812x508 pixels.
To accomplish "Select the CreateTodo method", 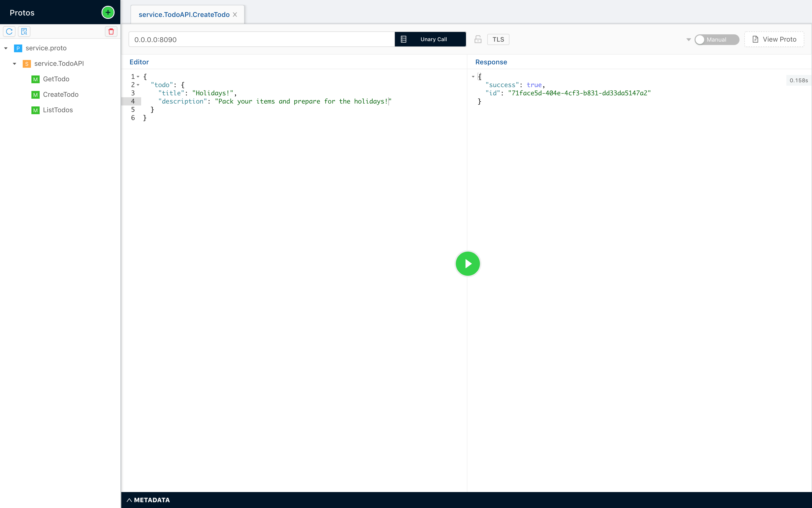I will [61, 94].
